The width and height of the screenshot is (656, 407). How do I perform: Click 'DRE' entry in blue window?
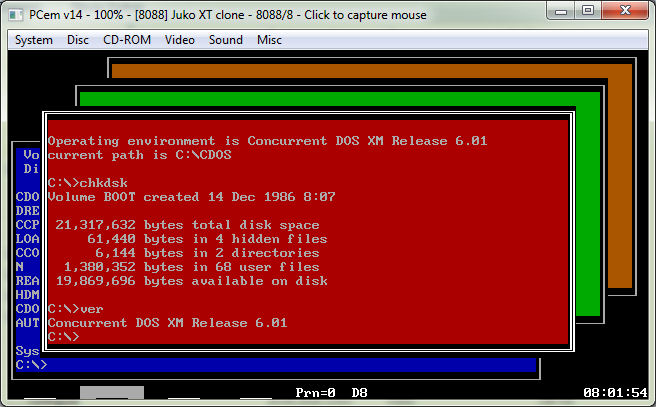(x=27, y=211)
